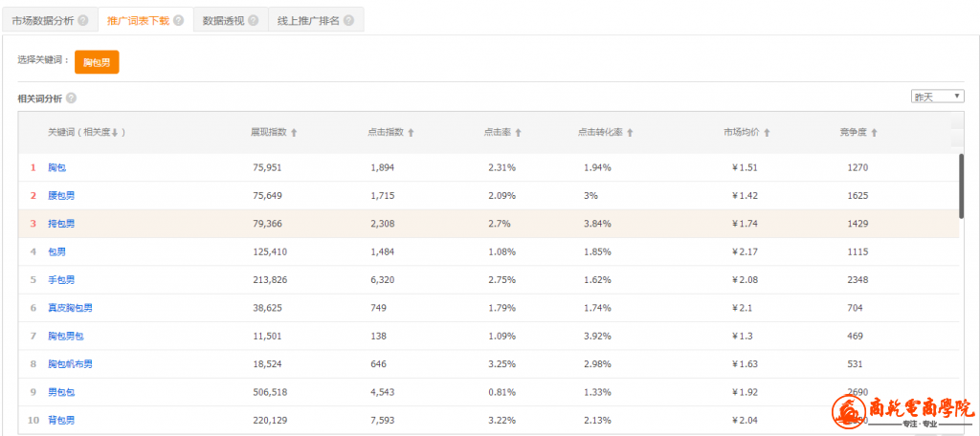Open keyword link 挎包男
This screenshot has width=980, height=436.
coord(61,224)
